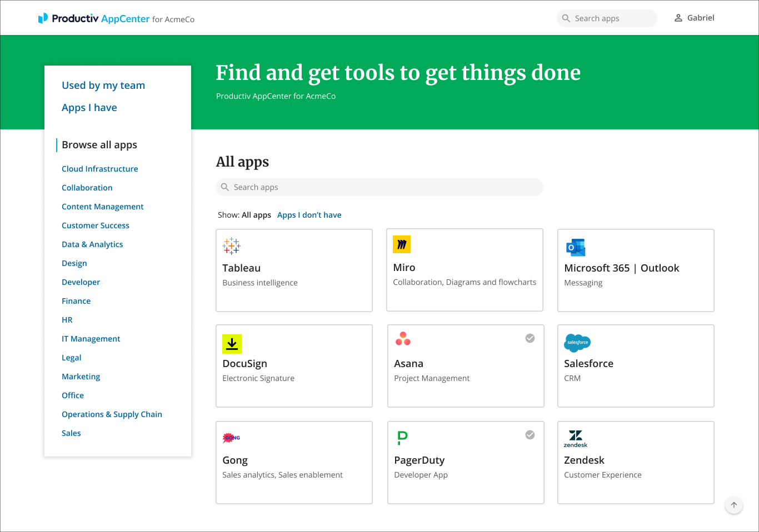Switch to Apps I have
The image size is (759, 532).
click(x=89, y=107)
